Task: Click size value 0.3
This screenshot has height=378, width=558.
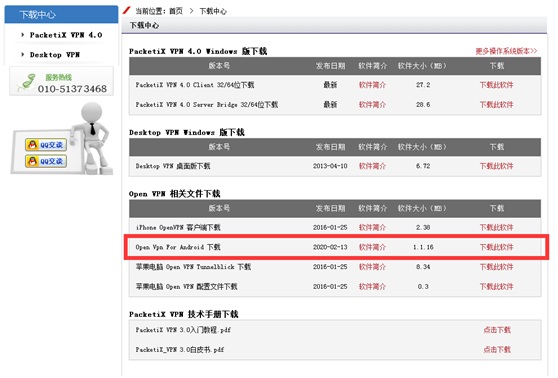Action: point(423,286)
